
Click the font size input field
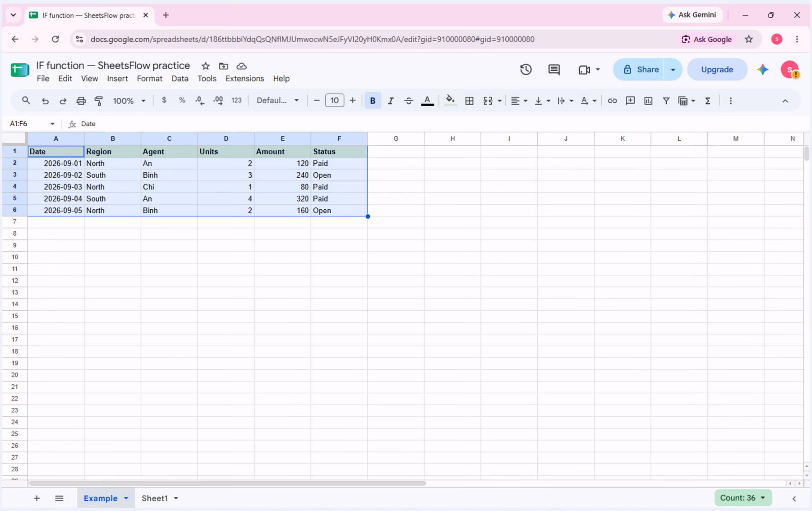click(x=334, y=101)
